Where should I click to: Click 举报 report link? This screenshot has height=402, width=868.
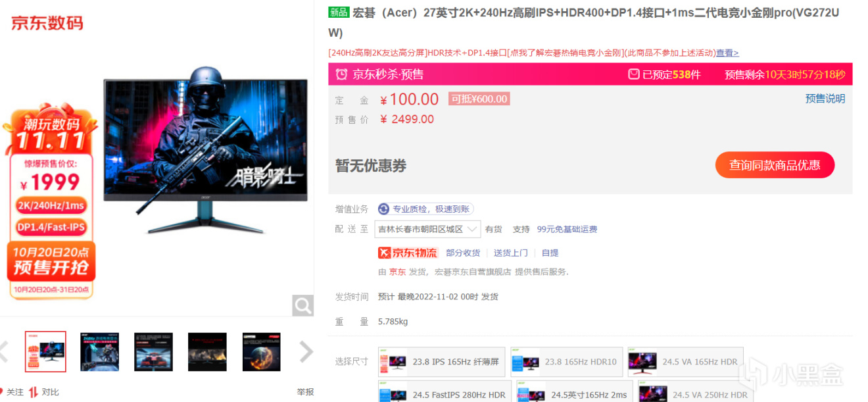(x=305, y=392)
